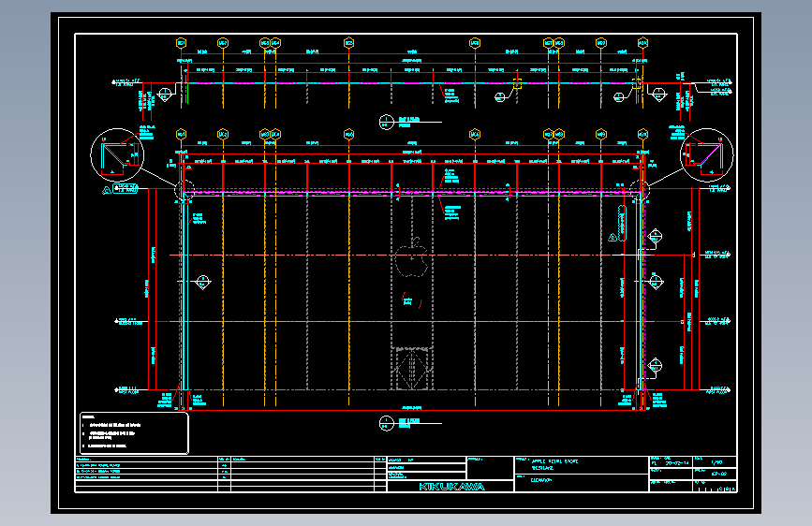Screen dimensions: 812x526
Task: Select the right corner detail enlargement circle
Action: tap(706, 154)
